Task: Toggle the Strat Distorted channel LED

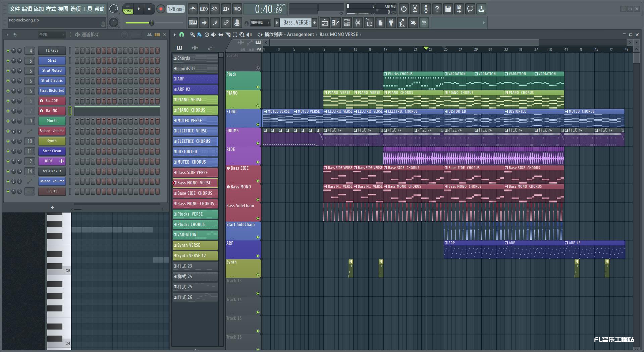Action: pos(8,91)
